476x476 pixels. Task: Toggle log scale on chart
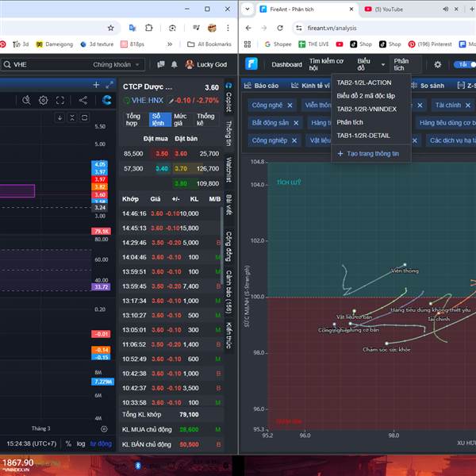pyautogui.click(x=81, y=443)
